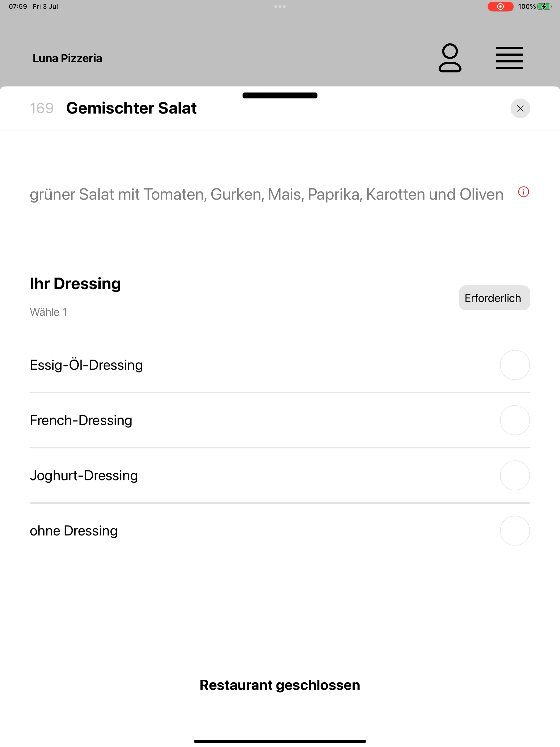This screenshot has height=747, width=560.
Task: Close the Gemischter Salat sheet
Action: point(520,108)
